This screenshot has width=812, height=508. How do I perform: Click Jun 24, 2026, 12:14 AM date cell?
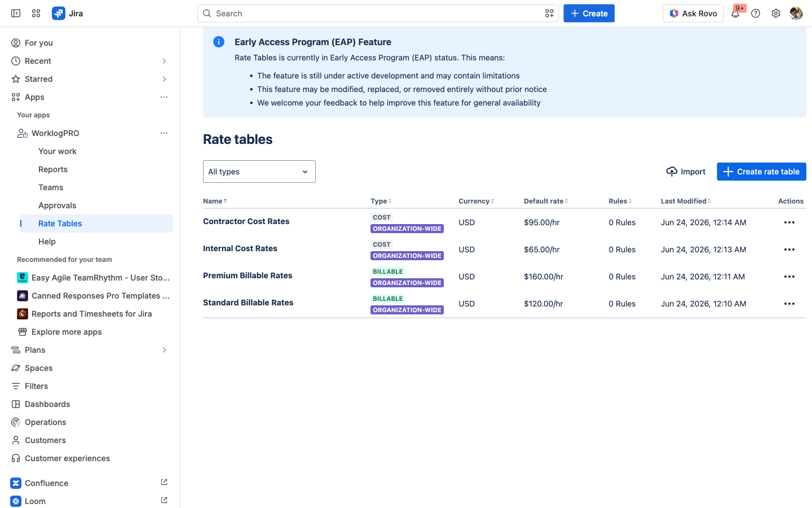tap(703, 222)
